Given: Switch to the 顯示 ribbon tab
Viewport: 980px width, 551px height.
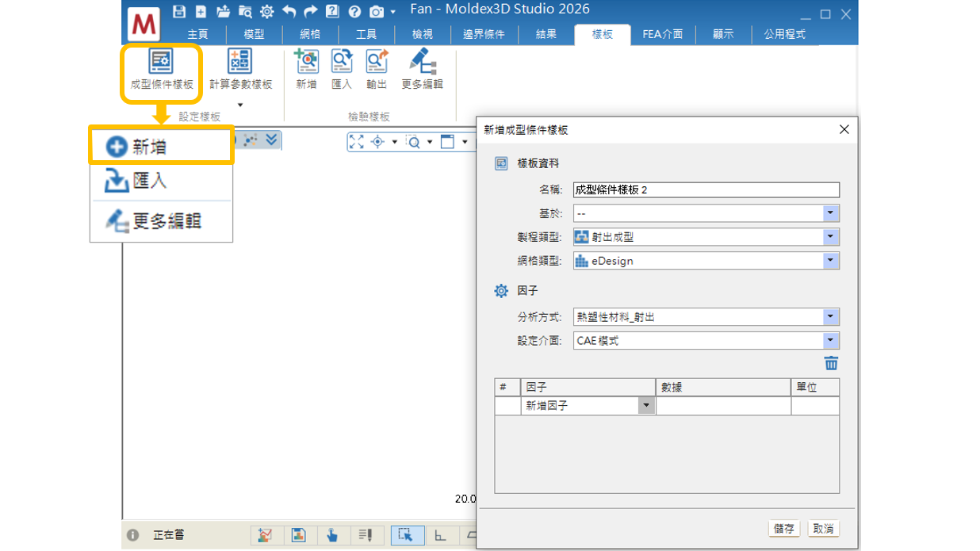Looking at the screenshot, I should click(x=723, y=34).
